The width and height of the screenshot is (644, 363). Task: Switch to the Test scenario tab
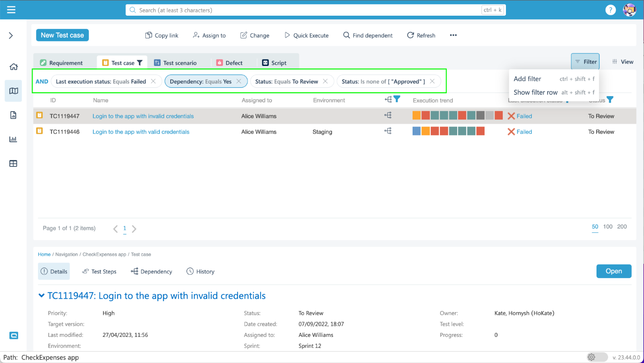(x=175, y=63)
